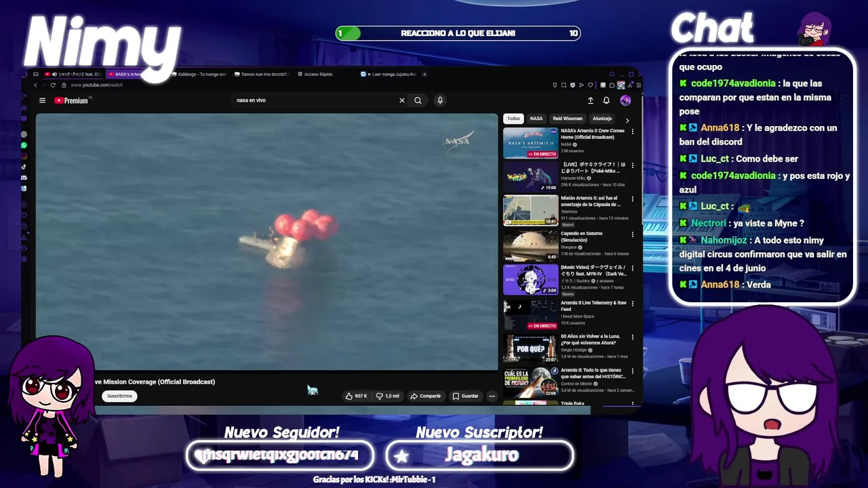
Task: Select the Reid Wiseman filter chip
Action: click(568, 119)
